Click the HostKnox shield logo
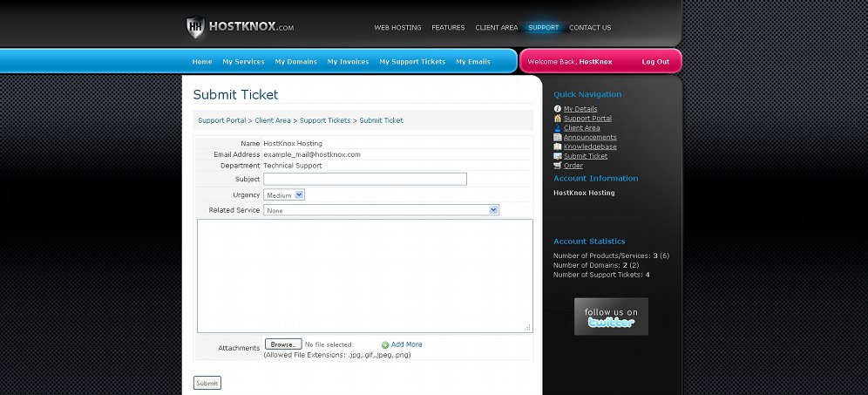This screenshot has height=395, width=868. 195,28
